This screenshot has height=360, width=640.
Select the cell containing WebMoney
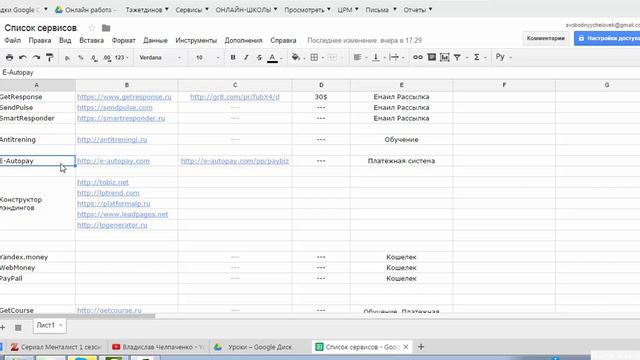(38, 268)
